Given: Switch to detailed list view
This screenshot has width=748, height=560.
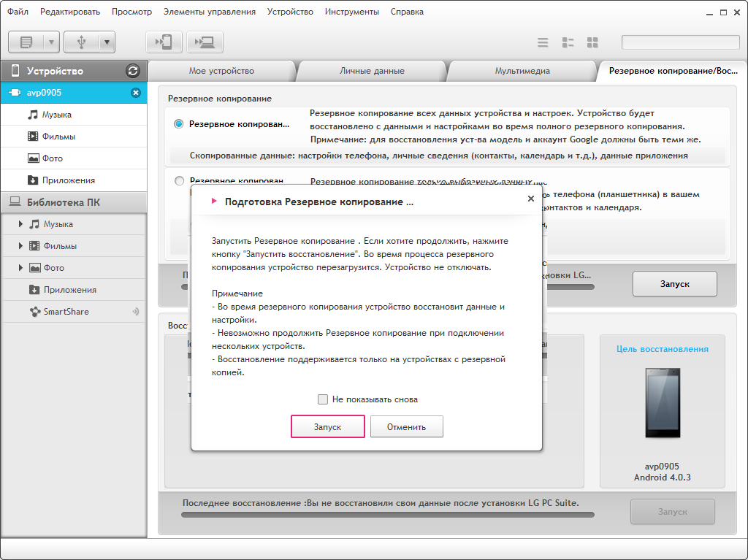Looking at the screenshot, I should (568, 42).
